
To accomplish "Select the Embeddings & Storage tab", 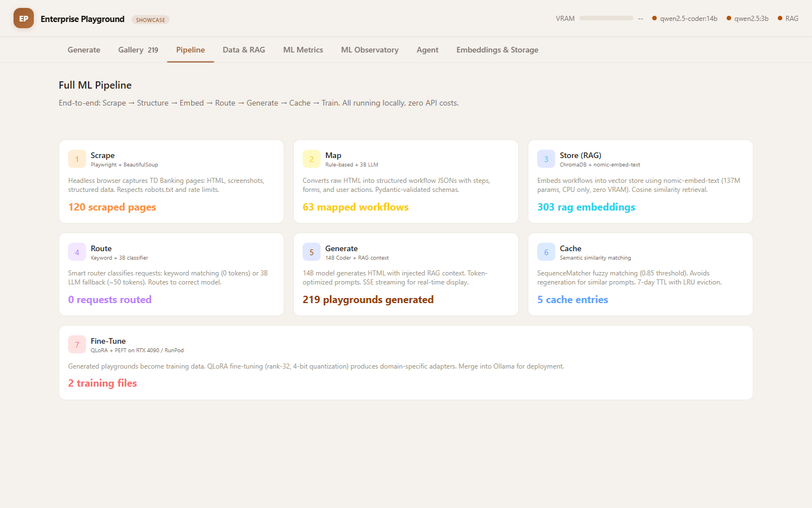I will [497, 50].
